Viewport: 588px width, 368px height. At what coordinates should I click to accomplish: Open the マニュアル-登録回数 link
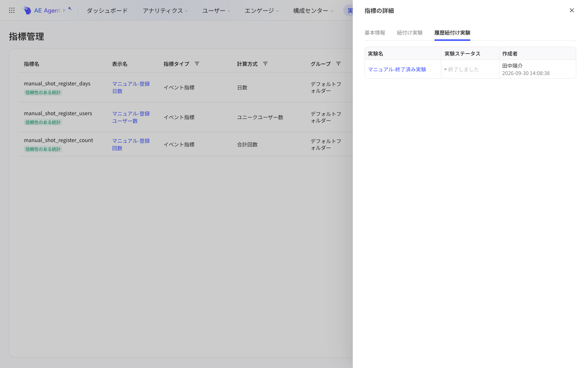point(131,144)
